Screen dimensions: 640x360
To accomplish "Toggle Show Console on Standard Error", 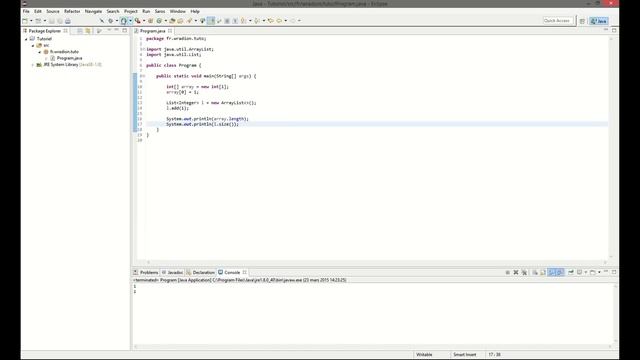I will click(560, 272).
